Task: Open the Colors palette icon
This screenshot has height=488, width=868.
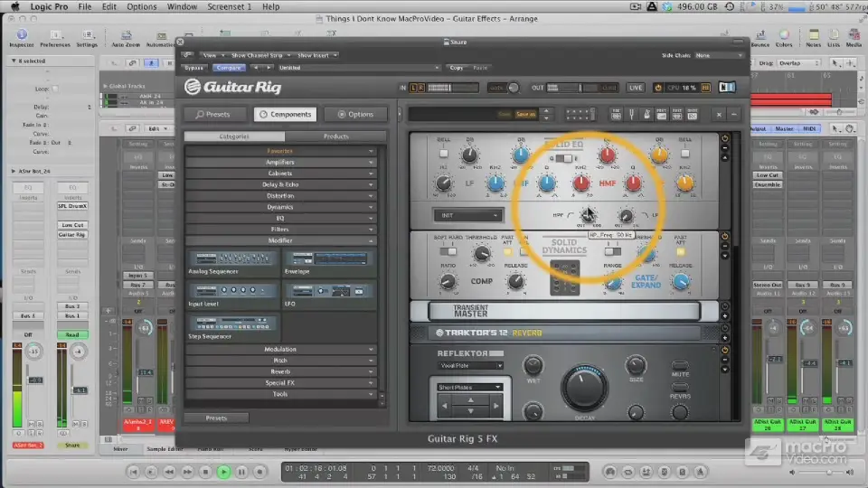Action: point(784,38)
